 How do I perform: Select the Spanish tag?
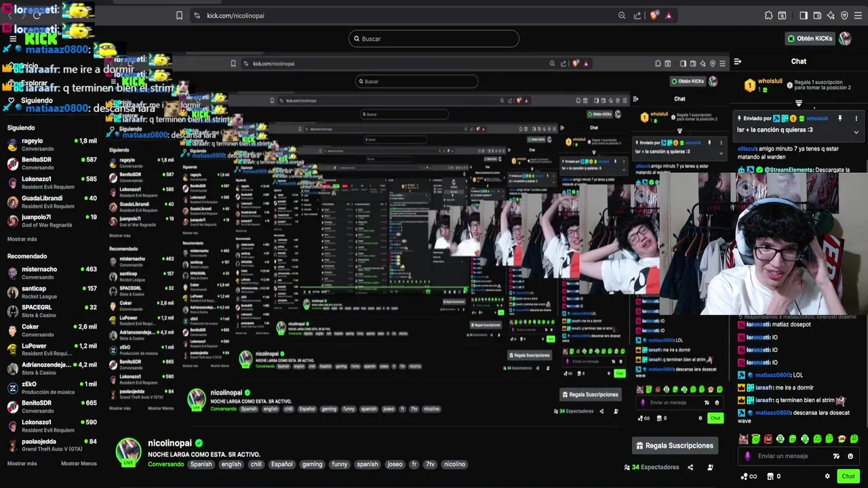coord(201,464)
